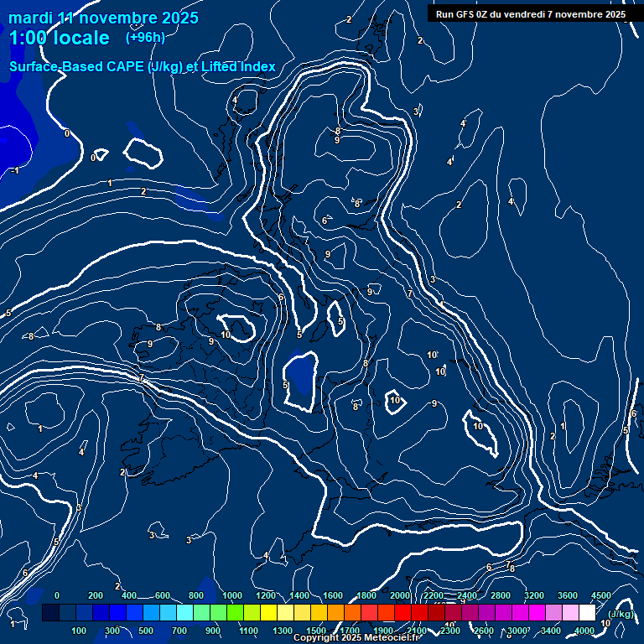
Task: Select the pure green swatch between 1000 and 1100
Action: pyautogui.click(x=236, y=612)
